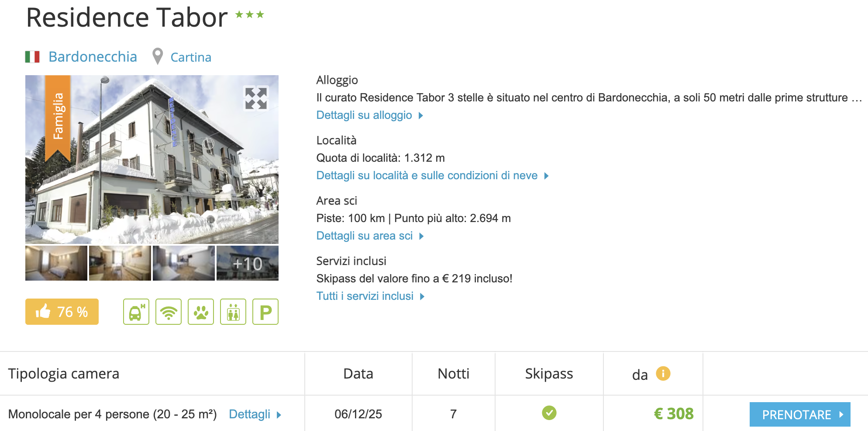Click the map pin icon

point(158,56)
